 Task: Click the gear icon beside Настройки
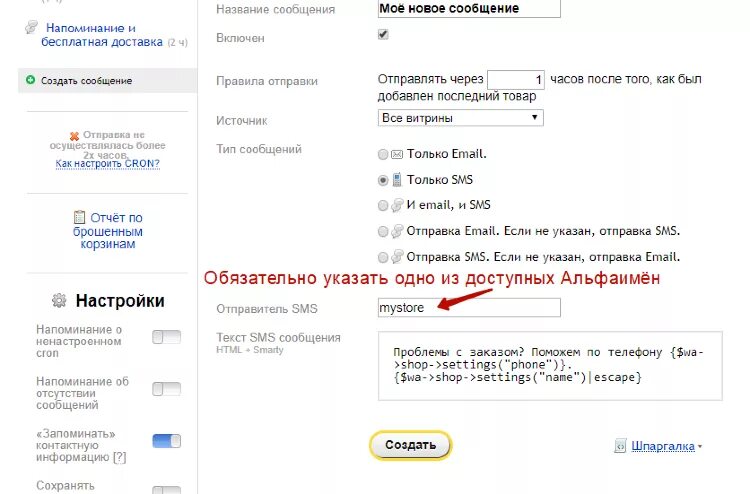tap(59, 300)
